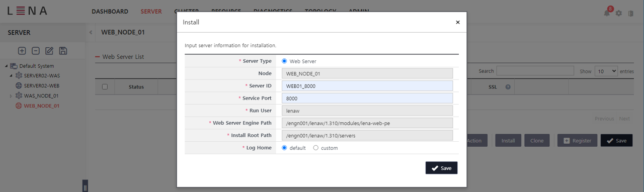Collapse the SERVER02-WAS tree arrow
The height and width of the screenshot is (192, 644).
coord(12,75)
